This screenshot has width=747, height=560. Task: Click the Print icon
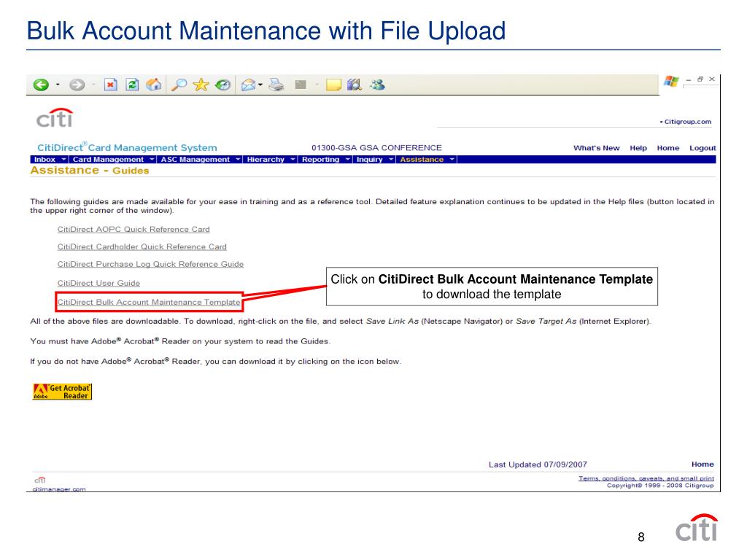(276, 85)
